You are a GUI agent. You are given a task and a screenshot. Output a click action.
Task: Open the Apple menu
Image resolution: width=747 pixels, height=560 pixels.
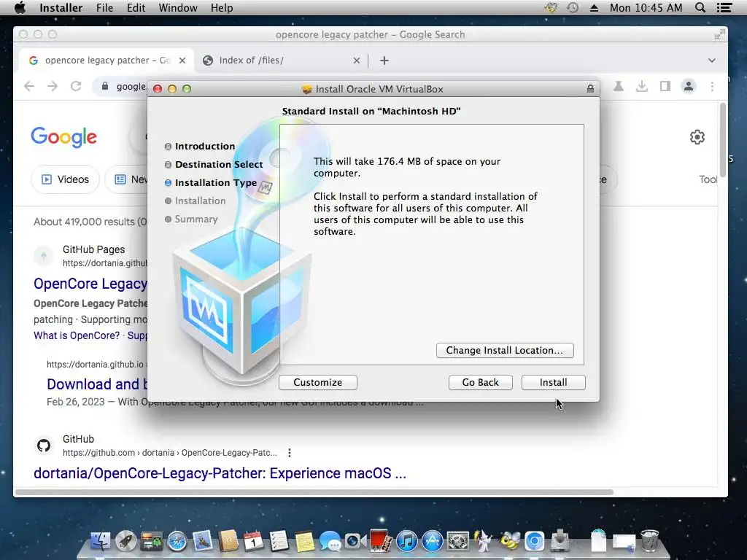pyautogui.click(x=20, y=7)
